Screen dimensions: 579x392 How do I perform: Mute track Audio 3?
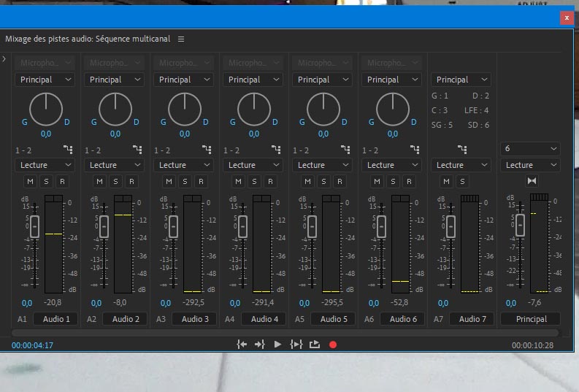pos(169,181)
